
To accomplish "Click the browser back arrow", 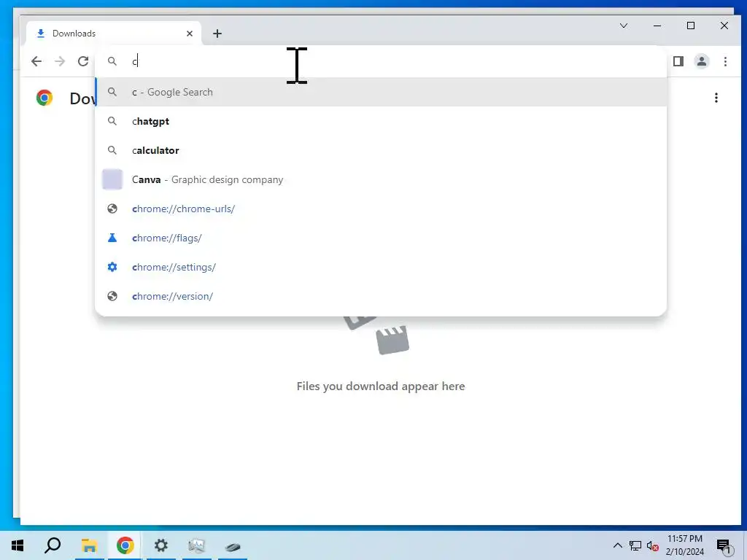I will click(36, 61).
